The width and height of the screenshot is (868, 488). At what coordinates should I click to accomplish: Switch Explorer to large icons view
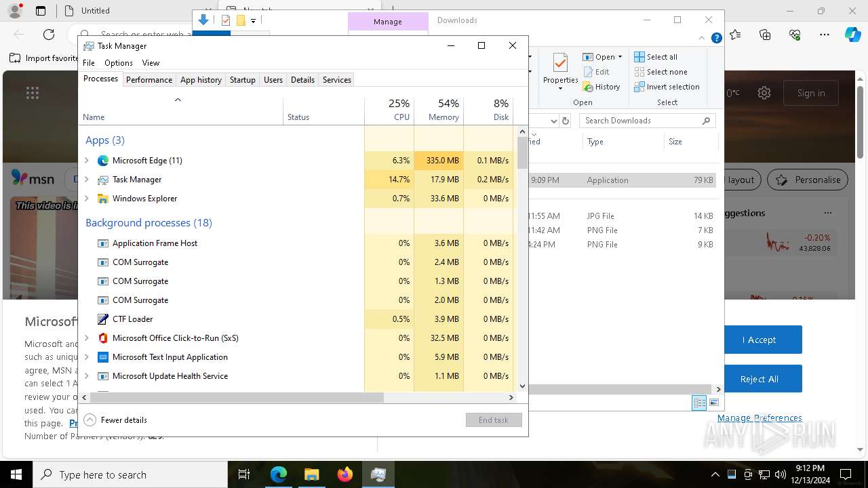click(713, 403)
